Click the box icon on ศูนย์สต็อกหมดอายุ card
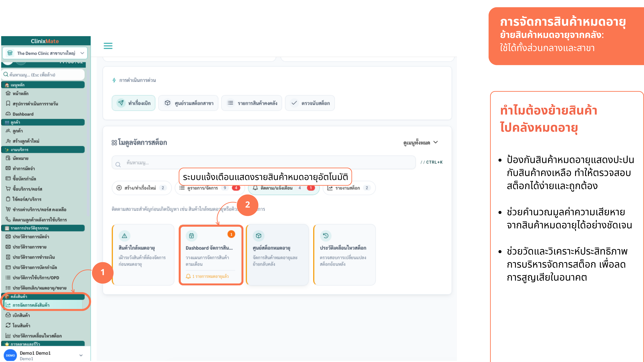This screenshot has height=362, width=644. coord(258,236)
